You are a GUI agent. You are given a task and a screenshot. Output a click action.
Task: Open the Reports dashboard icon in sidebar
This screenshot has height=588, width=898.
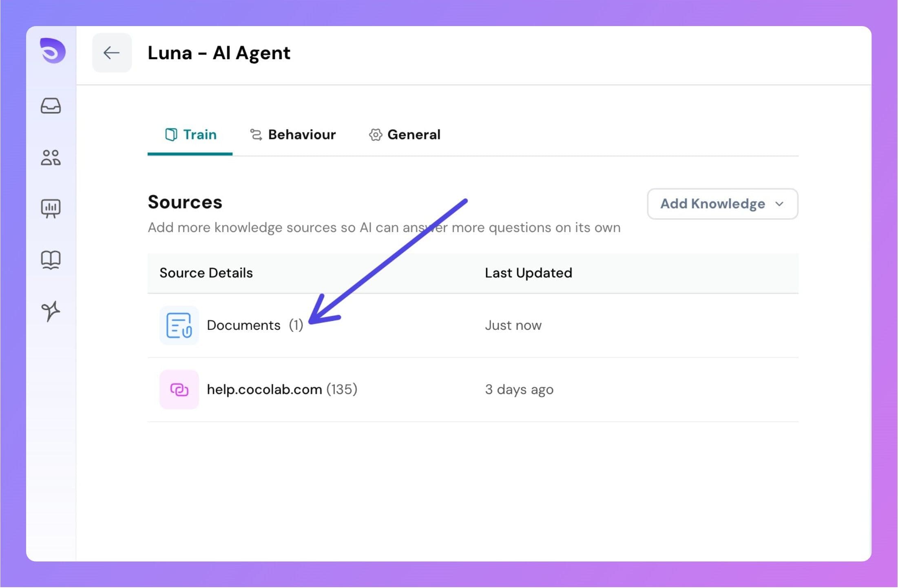point(52,208)
